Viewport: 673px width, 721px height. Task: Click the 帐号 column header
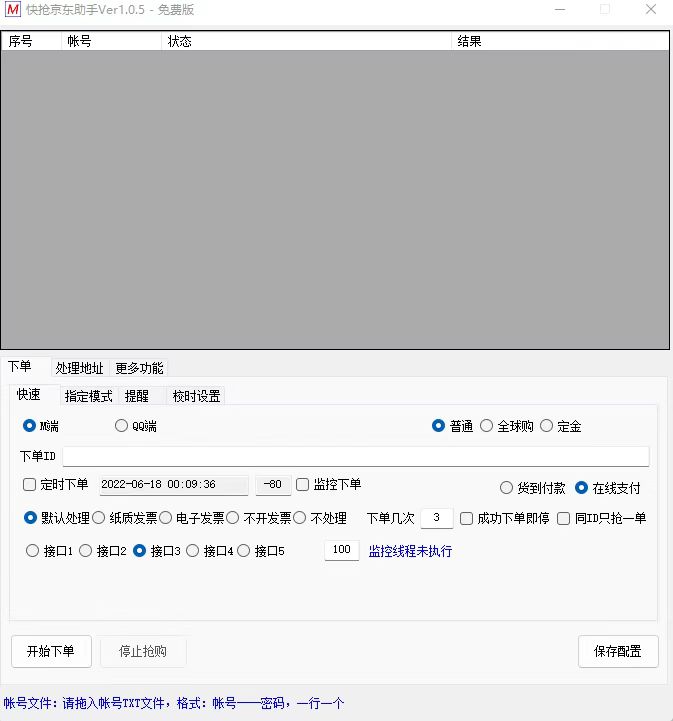pyautogui.click(x=112, y=41)
